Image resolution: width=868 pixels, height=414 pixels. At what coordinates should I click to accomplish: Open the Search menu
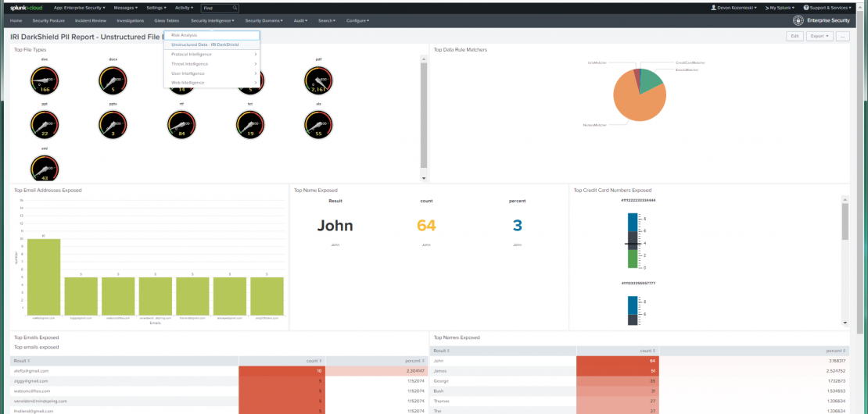coord(327,20)
